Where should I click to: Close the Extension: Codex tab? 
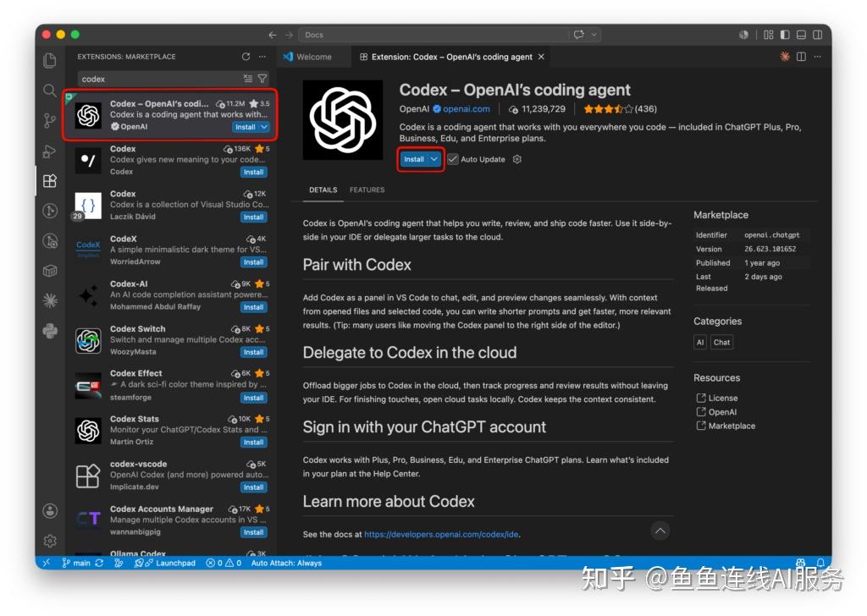(541, 57)
